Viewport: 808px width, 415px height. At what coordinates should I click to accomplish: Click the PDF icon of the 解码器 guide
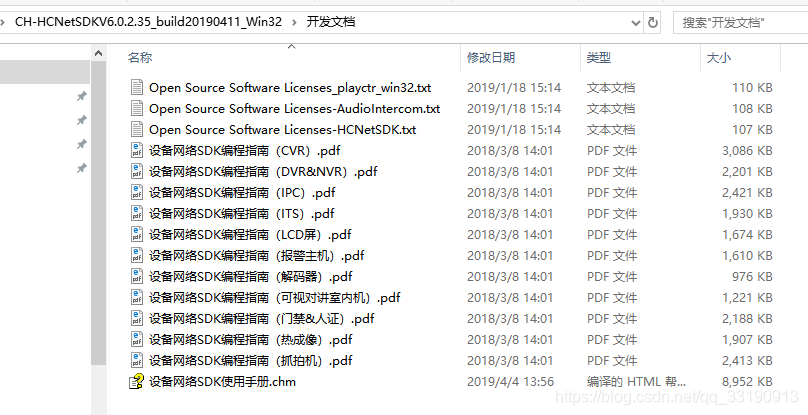137,277
